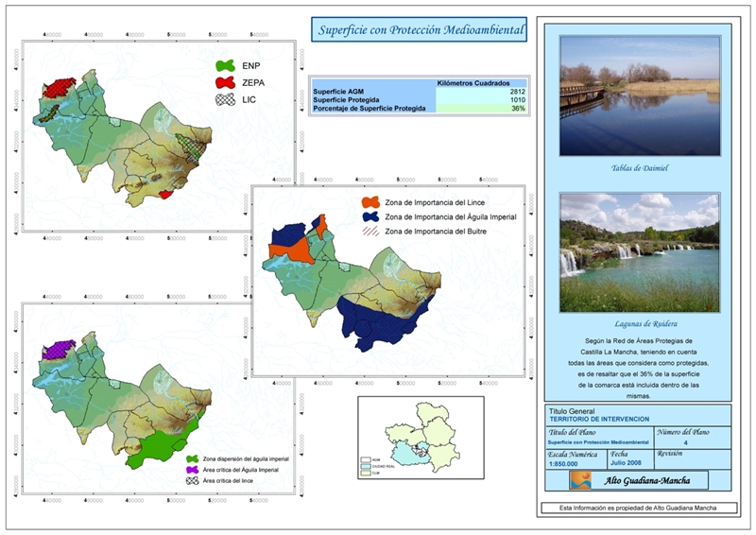
Task: Click the 'Título General' heading
Action: click(572, 411)
